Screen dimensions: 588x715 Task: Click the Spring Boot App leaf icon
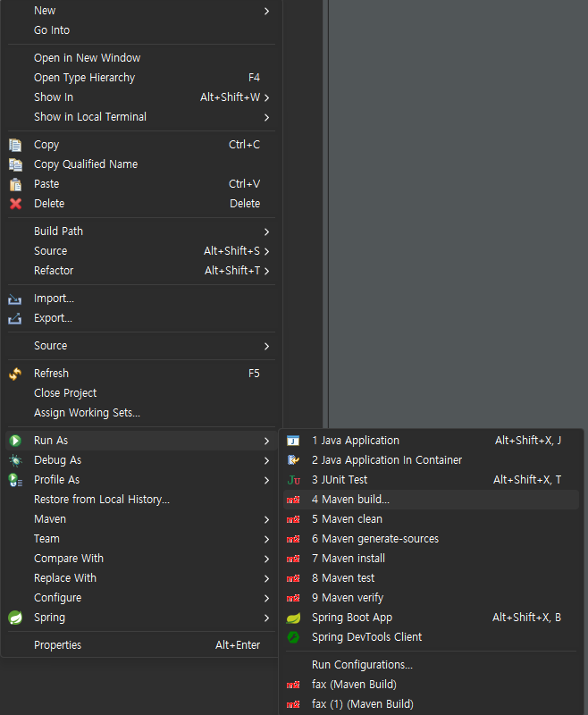click(293, 618)
